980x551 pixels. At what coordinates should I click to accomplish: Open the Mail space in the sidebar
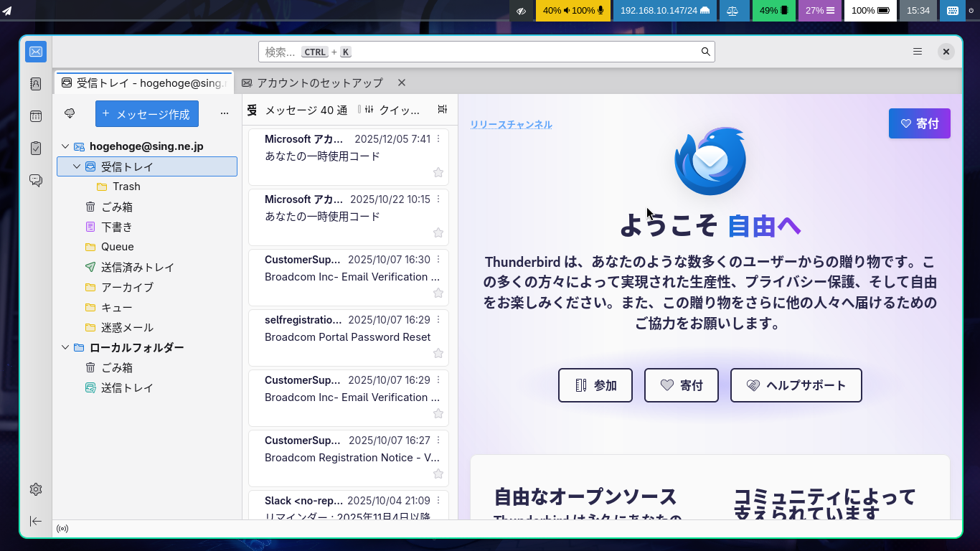tap(36, 52)
